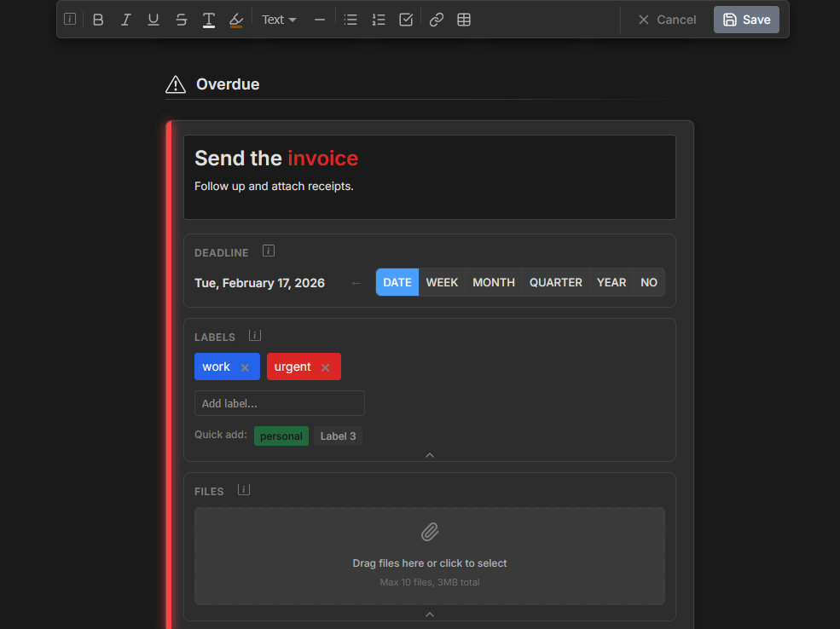This screenshot has width=840, height=629.
Task: Quick add the personal label
Action: pyautogui.click(x=281, y=436)
